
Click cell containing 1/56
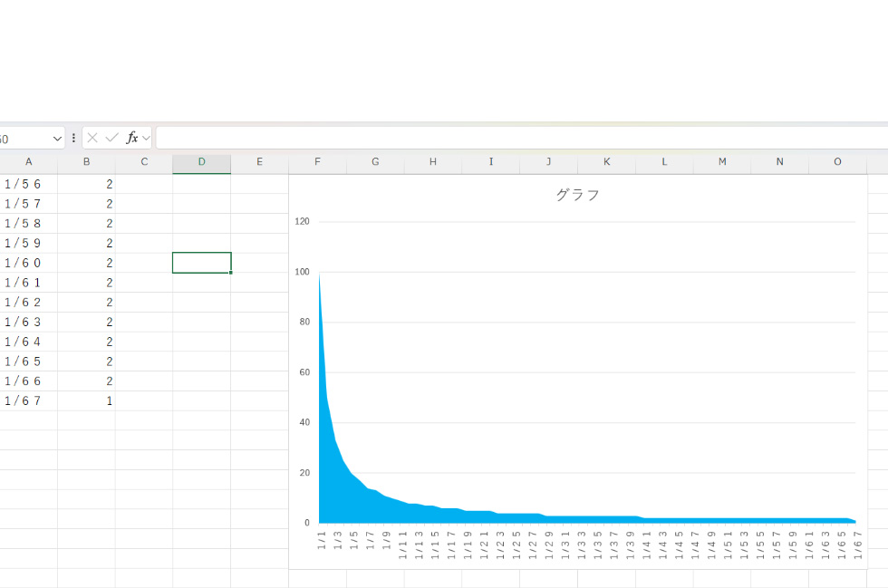tap(28, 184)
